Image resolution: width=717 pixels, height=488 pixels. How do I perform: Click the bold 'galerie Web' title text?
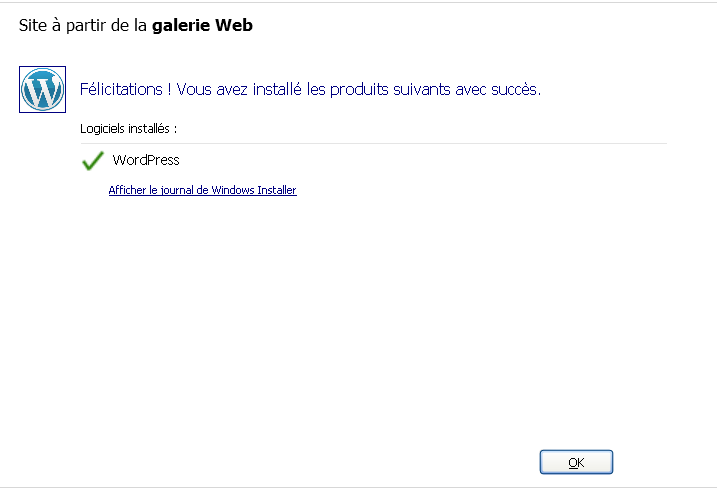click(202, 26)
